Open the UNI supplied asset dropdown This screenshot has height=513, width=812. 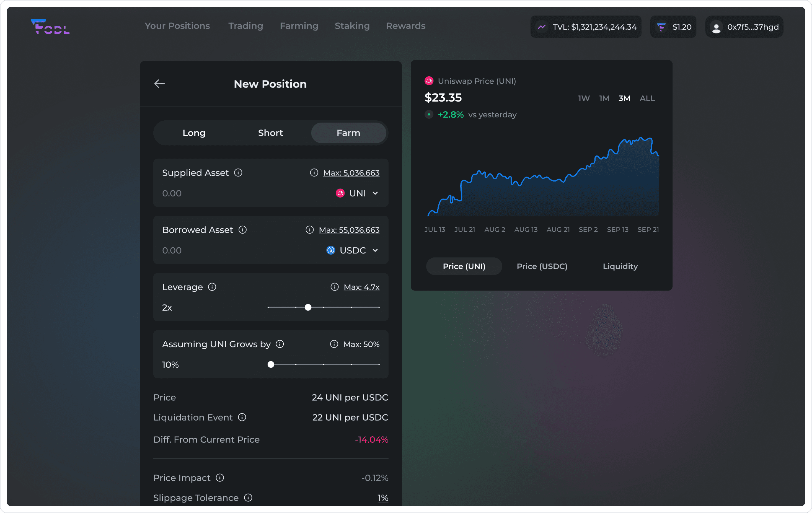[358, 193]
